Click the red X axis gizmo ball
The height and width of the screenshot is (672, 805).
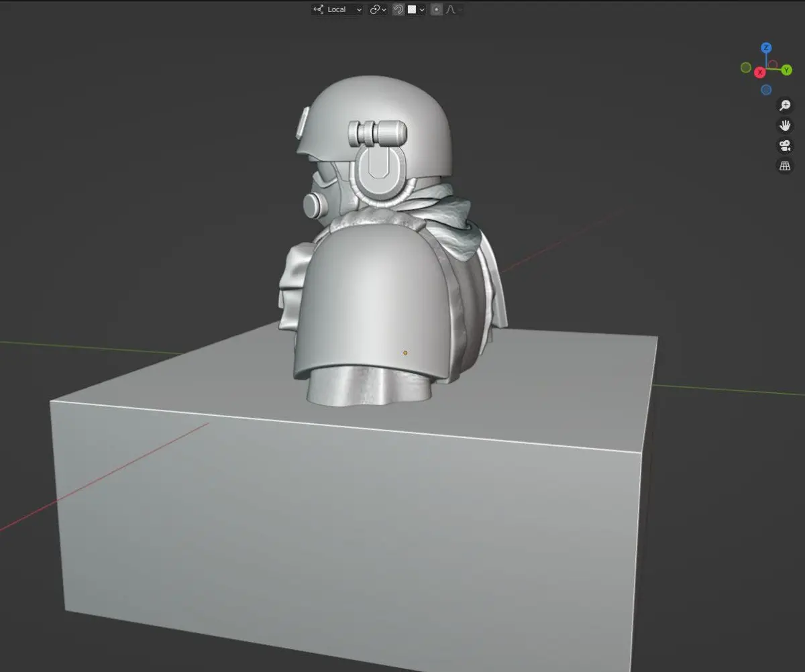point(760,72)
